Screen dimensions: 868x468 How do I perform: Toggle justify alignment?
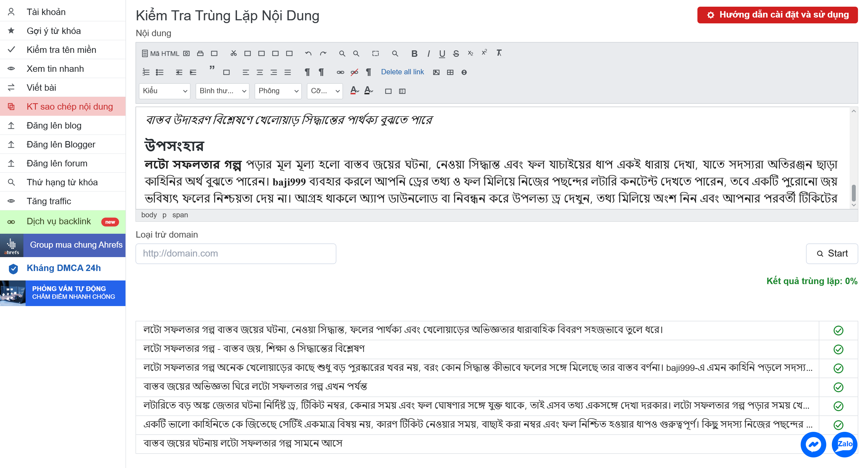point(287,72)
